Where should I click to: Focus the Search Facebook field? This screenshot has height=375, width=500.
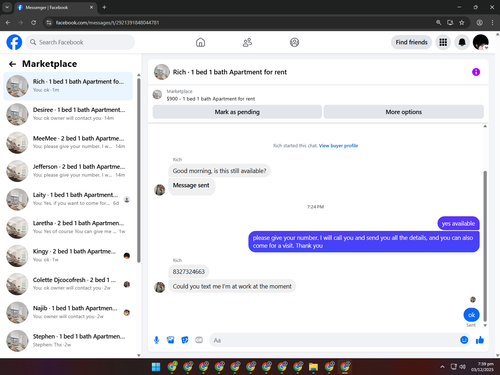(x=80, y=42)
